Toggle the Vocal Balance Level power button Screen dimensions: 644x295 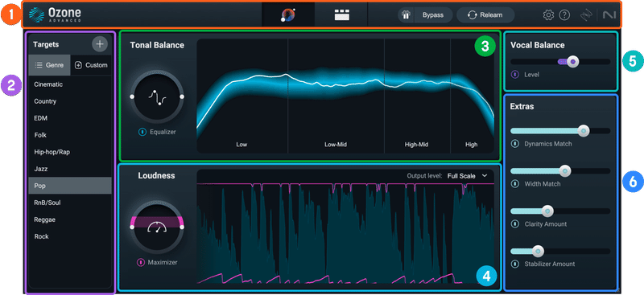(514, 75)
